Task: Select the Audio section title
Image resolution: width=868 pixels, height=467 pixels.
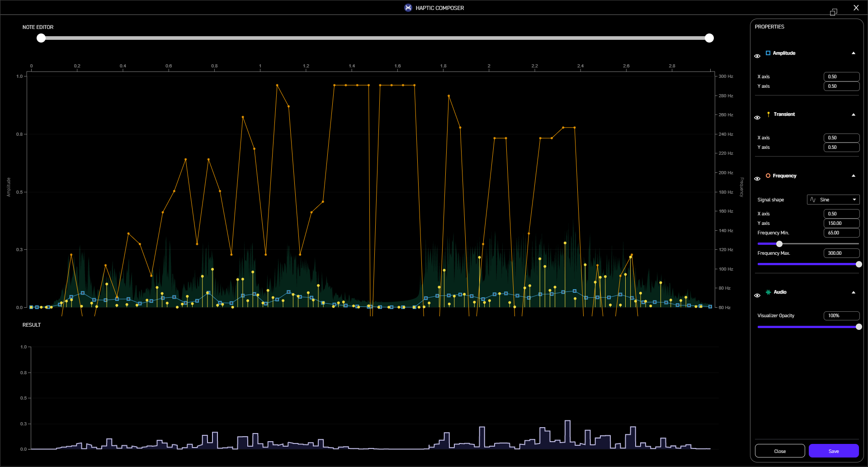Action: pyautogui.click(x=780, y=292)
